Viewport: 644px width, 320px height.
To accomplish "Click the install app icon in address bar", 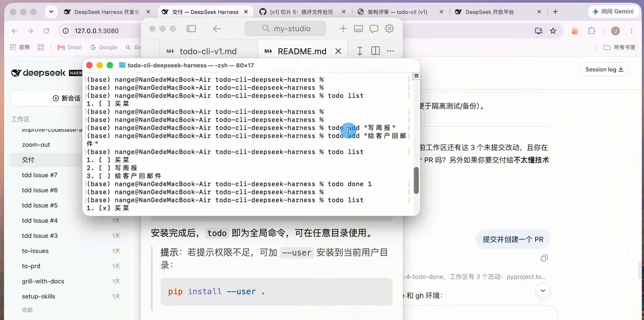I will (x=539, y=31).
